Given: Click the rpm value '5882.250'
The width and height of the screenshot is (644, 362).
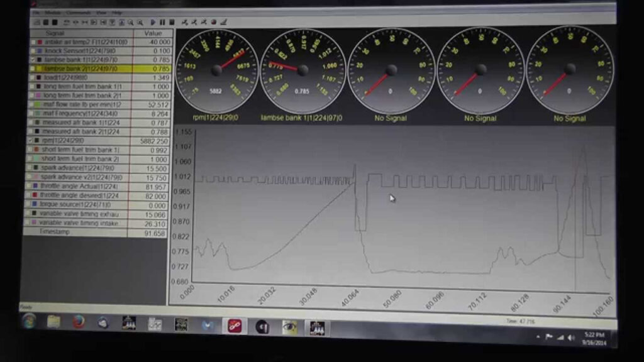Looking at the screenshot, I should click(154, 141).
